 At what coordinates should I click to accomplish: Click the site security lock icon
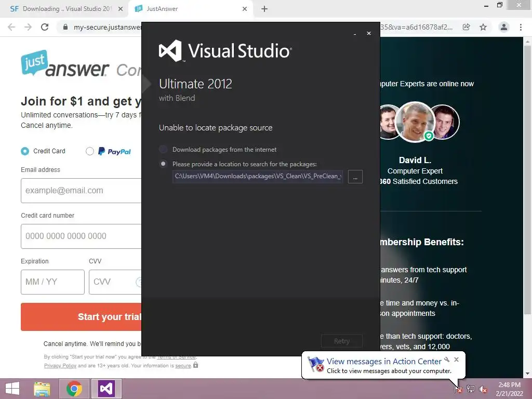[65, 27]
